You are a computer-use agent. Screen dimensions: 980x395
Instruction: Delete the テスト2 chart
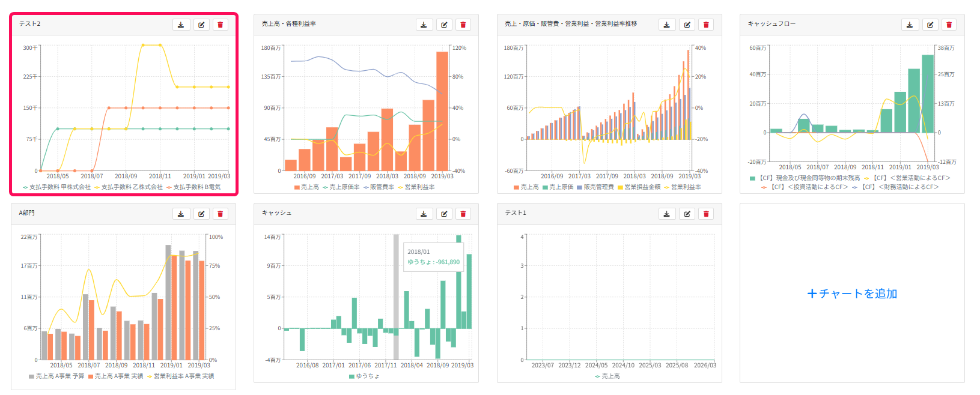(220, 25)
